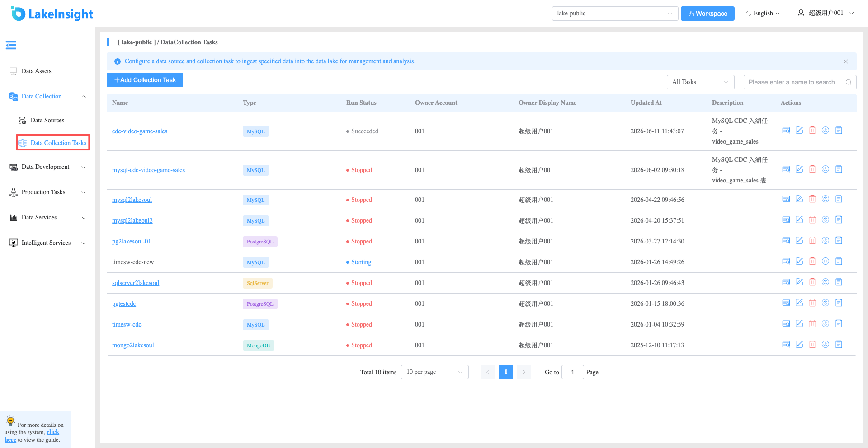Open Data Sources in the sidebar
This screenshot has width=868, height=448.
[47, 121]
